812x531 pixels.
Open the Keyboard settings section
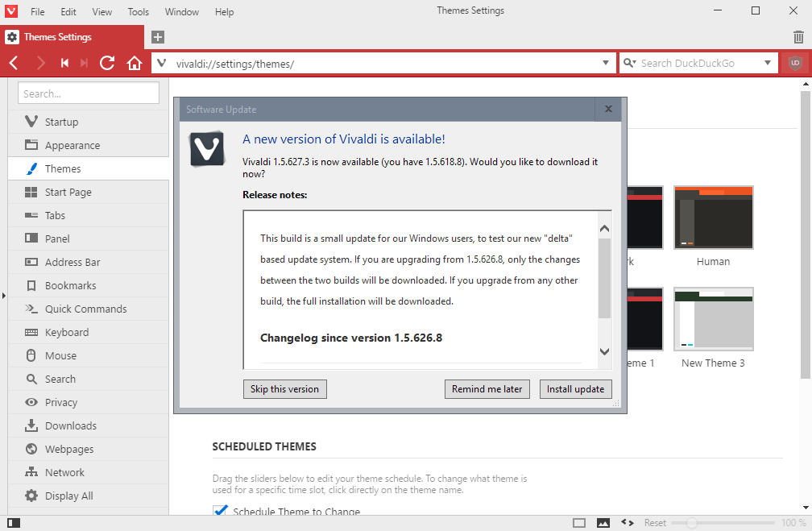88,332
